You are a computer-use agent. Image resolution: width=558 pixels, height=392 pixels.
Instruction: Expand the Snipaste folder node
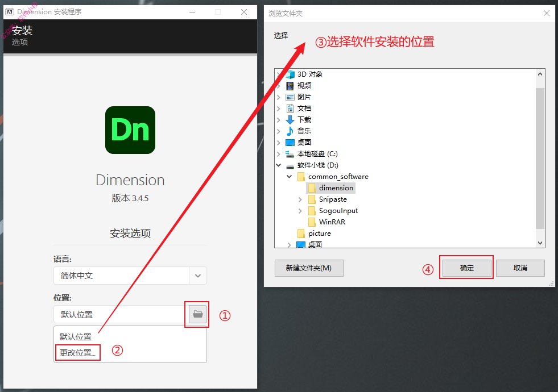[300, 199]
